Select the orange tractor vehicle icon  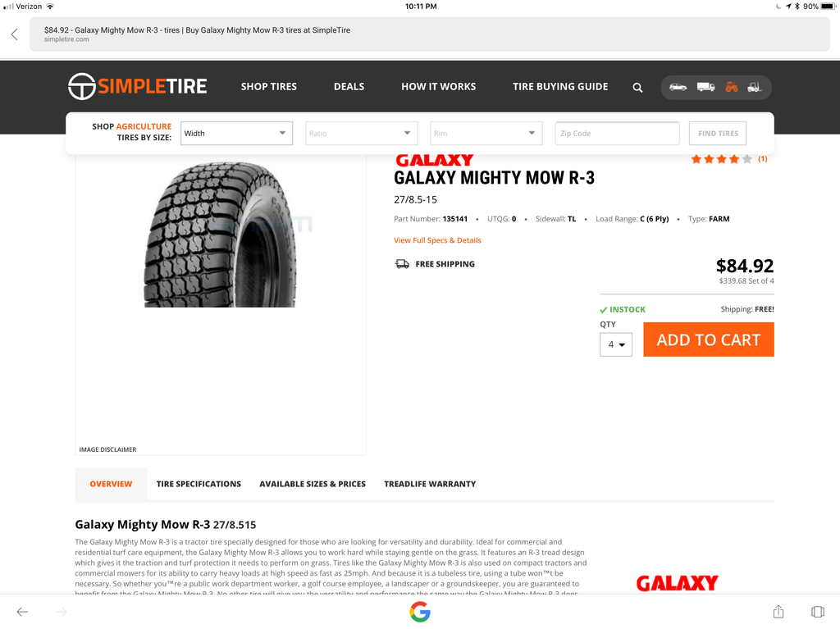pyautogui.click(x=731, y=87)
